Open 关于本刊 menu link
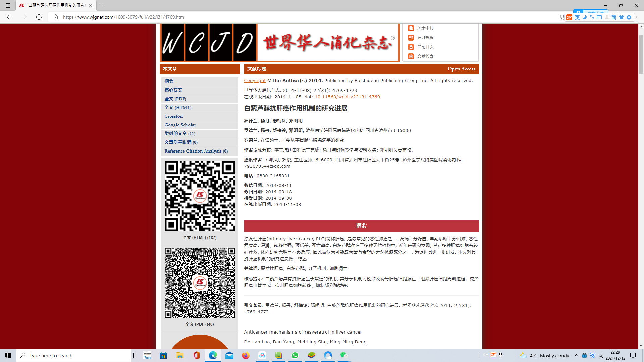 click(x=425, y=28)
